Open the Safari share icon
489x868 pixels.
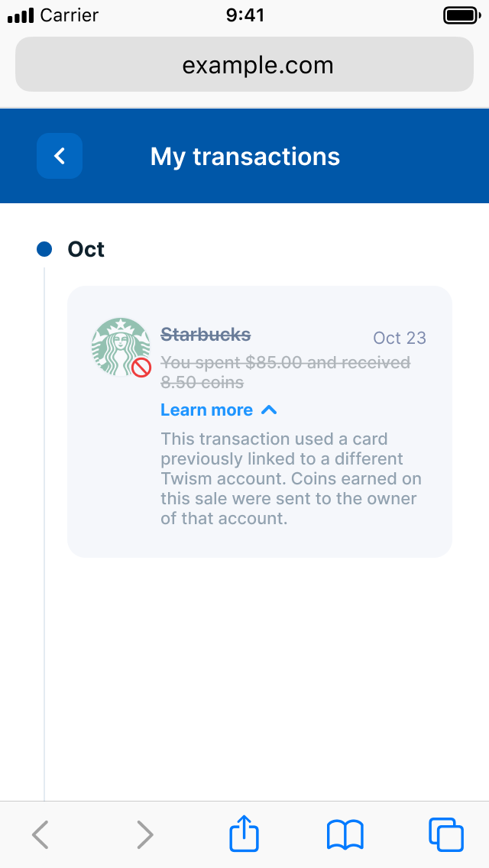244,834
